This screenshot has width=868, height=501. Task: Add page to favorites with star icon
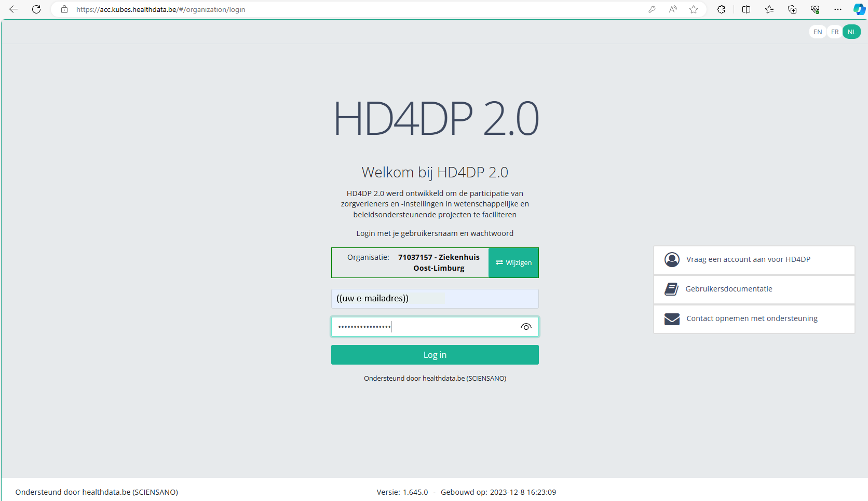(694, 9)
